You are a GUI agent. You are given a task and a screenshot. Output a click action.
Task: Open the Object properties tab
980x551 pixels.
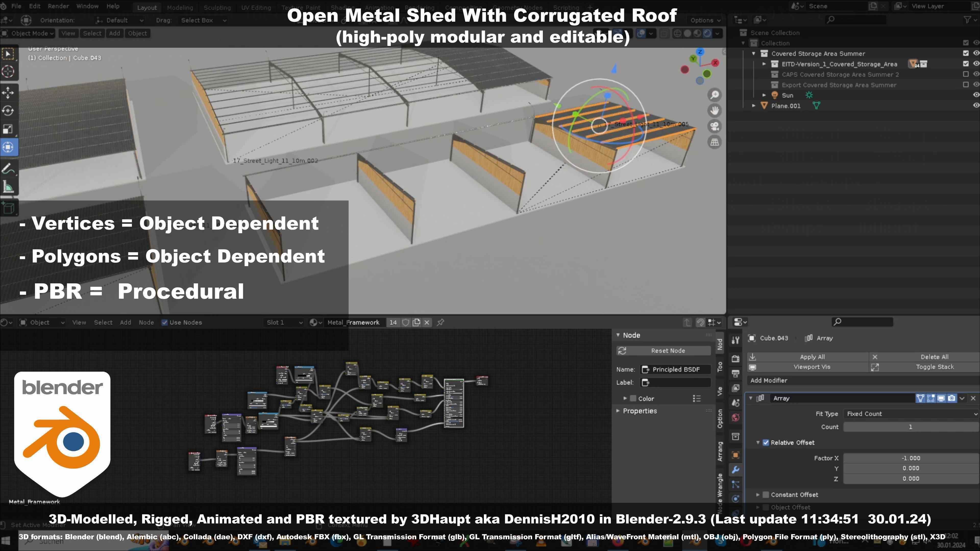pyautogui.click(x=735, y=455)
